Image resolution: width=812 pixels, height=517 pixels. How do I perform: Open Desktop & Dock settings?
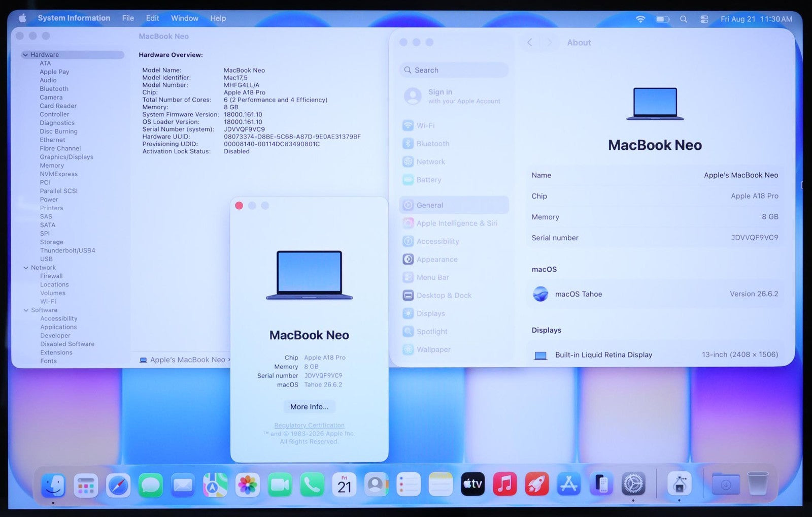[x=454, y=296]
